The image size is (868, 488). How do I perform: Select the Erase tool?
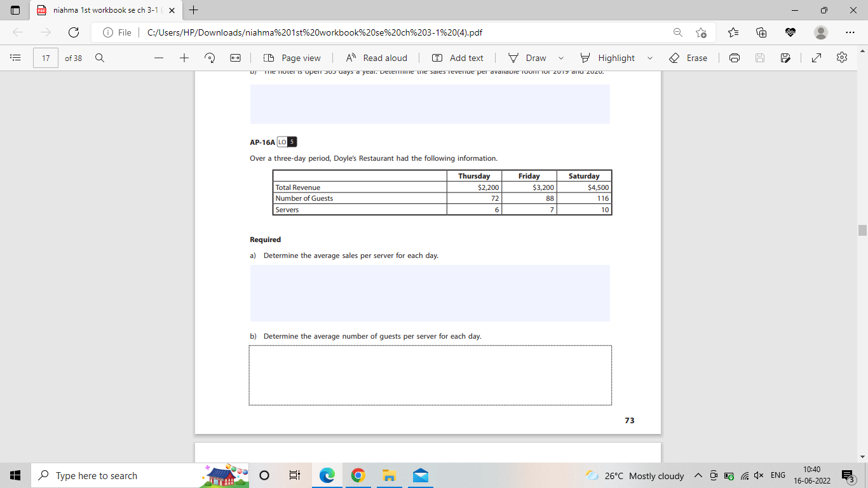[x=689, y=58]
